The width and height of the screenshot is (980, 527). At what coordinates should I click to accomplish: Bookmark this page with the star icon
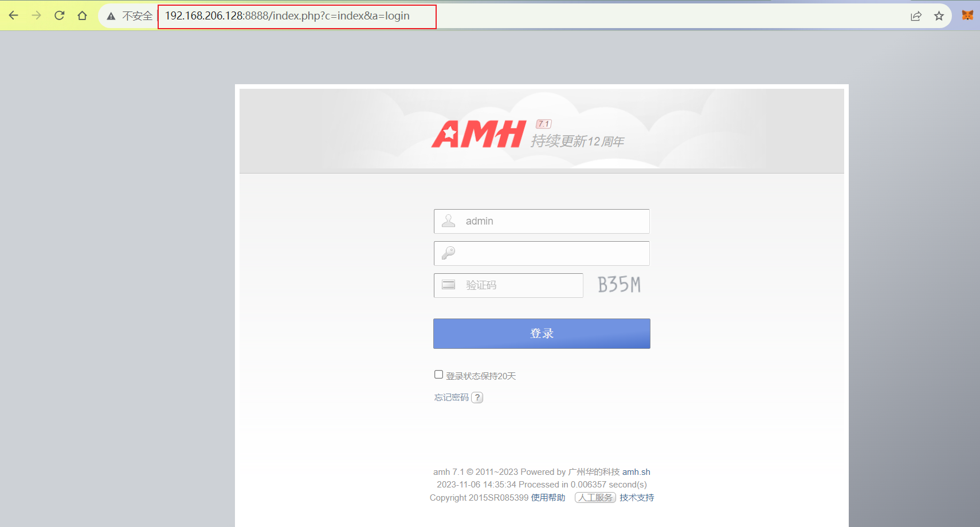click(939, 16)
